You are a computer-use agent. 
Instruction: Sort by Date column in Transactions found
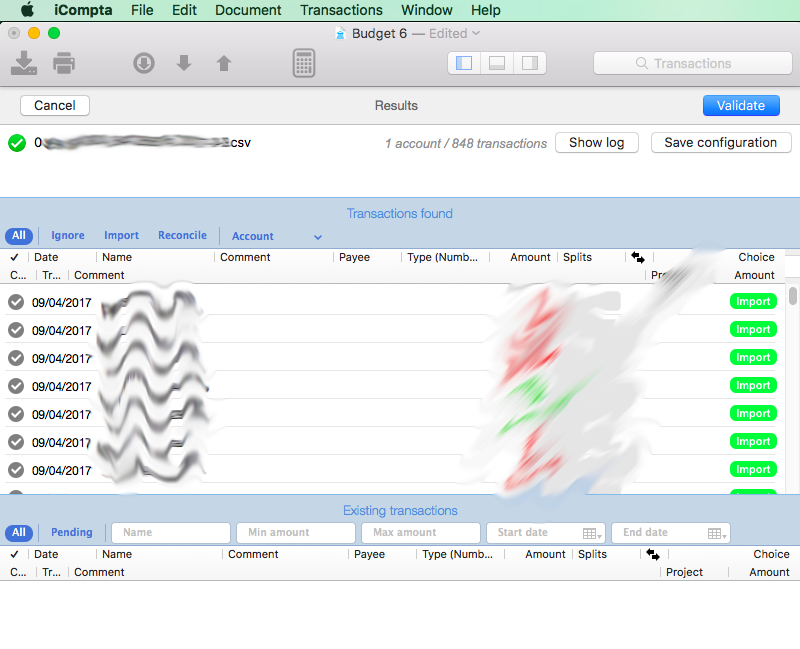pyautogui.click(x=46, y=257)
